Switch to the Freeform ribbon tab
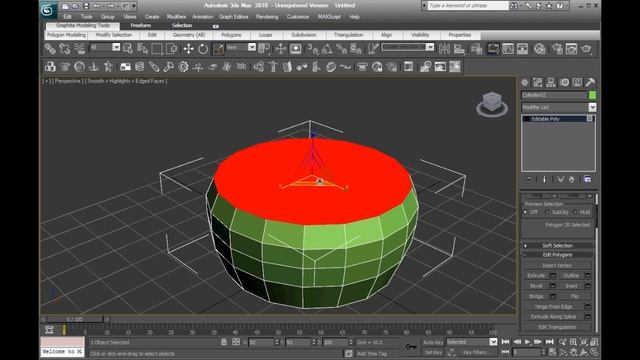 pyautogui.click(x=141, y=25)
